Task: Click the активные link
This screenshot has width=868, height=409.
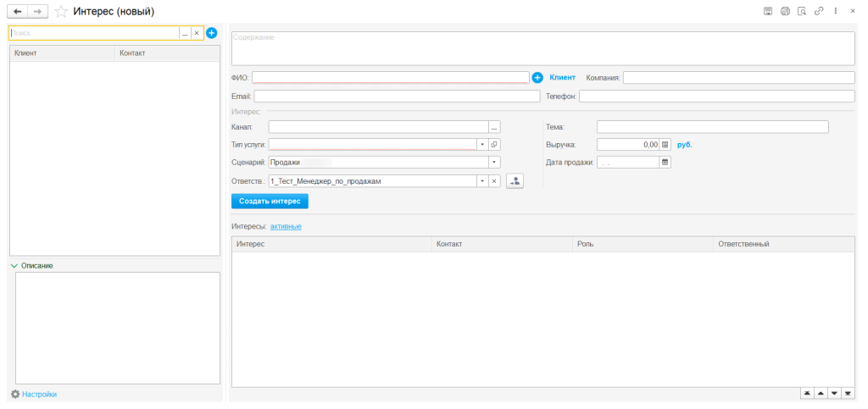Action: pos(286,226)
